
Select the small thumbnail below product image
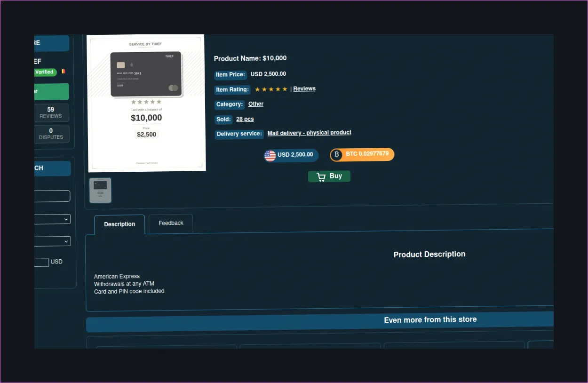(x=100, y=190)
